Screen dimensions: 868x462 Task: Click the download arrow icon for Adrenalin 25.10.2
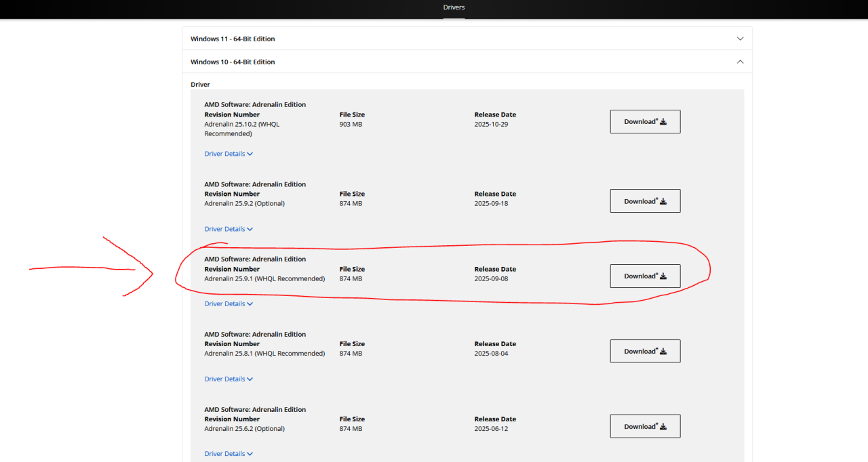point(663,122)
